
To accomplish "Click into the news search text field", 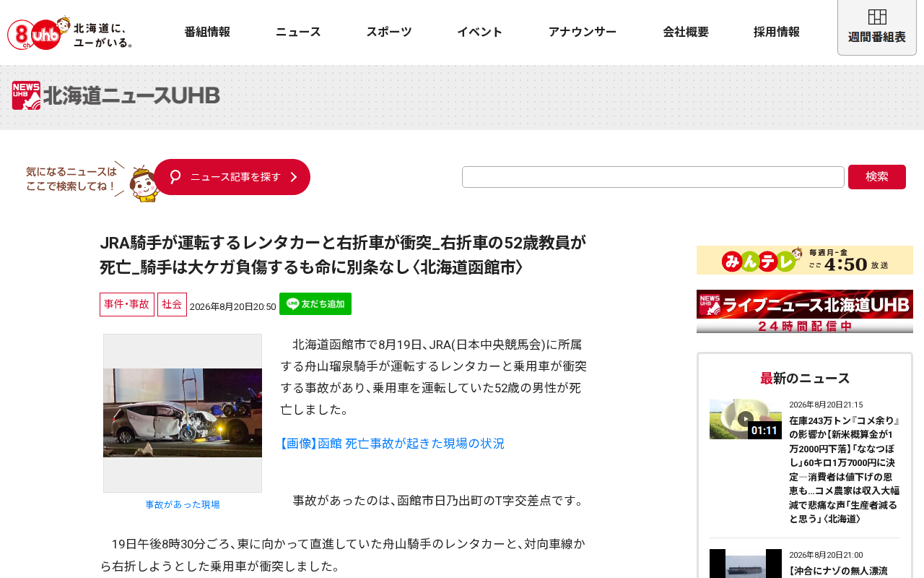I will click(653, 177).
